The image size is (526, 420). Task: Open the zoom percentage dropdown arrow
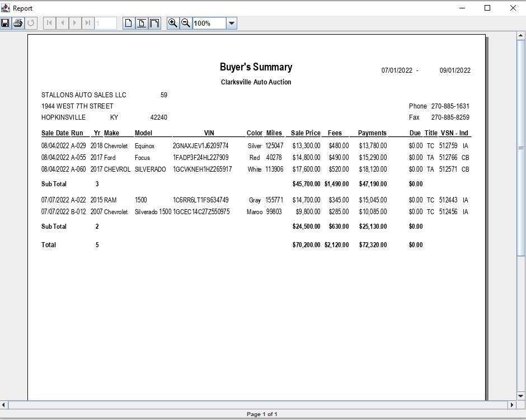[x=232, y=23]
